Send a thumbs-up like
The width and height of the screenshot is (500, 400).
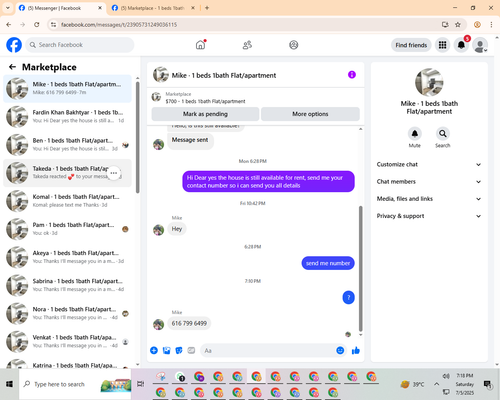[356, 350]
